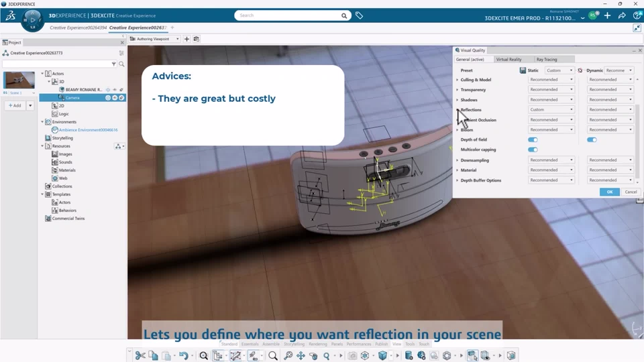Open the tag icon beside the search bar
This screenshot has width=644, height=362.
[359, 15]
